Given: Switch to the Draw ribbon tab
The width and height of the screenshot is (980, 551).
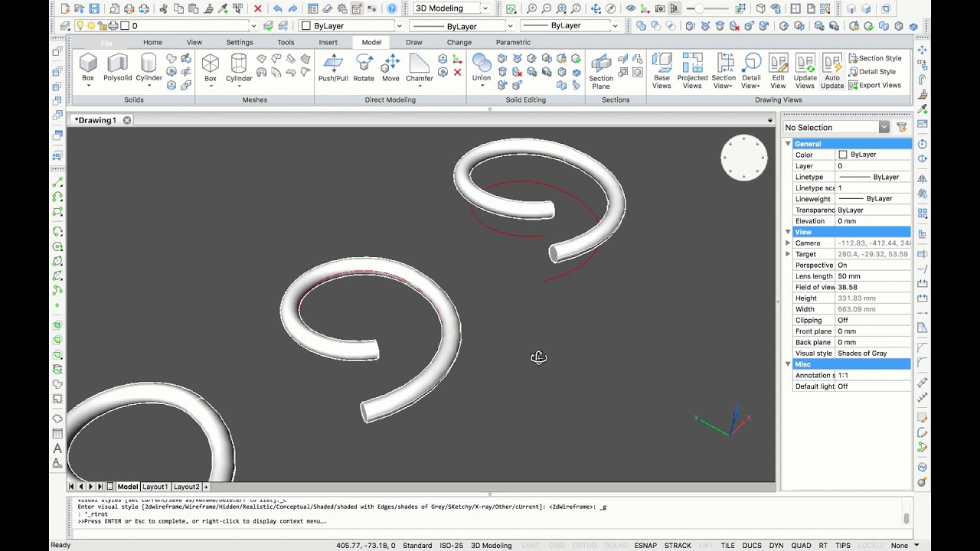Looking at the screenshot, I should point(414,42).
